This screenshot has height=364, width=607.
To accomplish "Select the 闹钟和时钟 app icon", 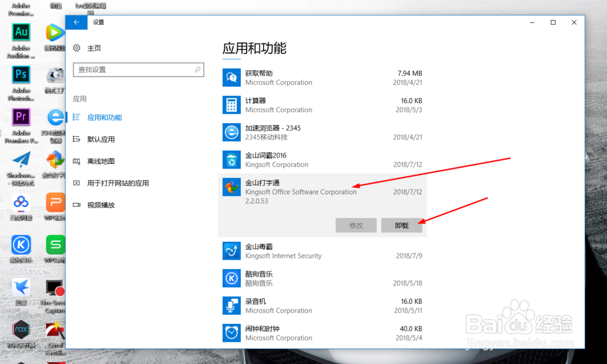I will [x=231, y=333].
